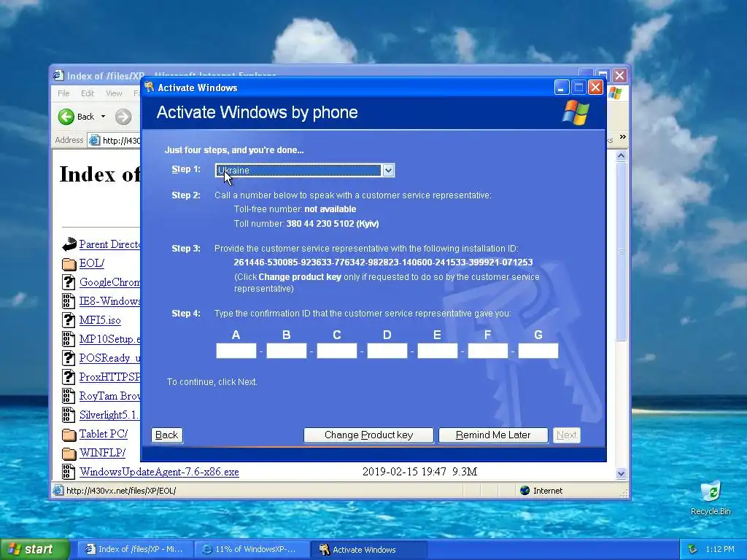Expand the IE toolbar chevron overflow
Viewport: 747px width, 560px height.
point(623,137)
